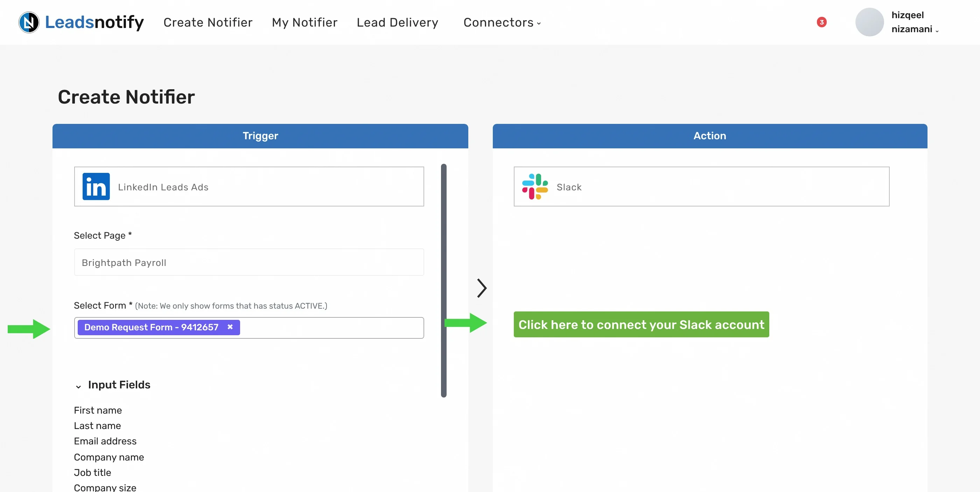
Task: Go to My Notifier page
Action: tap(304, 22)
